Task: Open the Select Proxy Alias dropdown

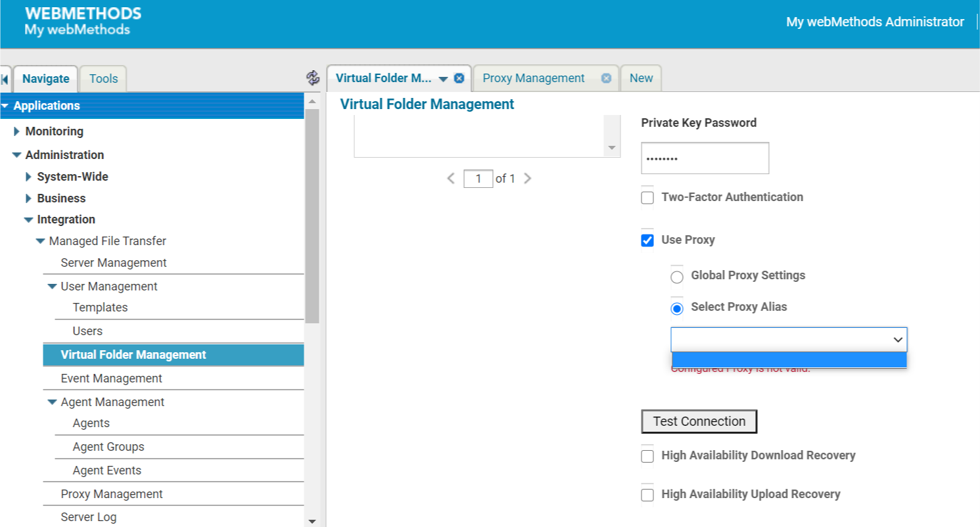Action: coord(789,340)
